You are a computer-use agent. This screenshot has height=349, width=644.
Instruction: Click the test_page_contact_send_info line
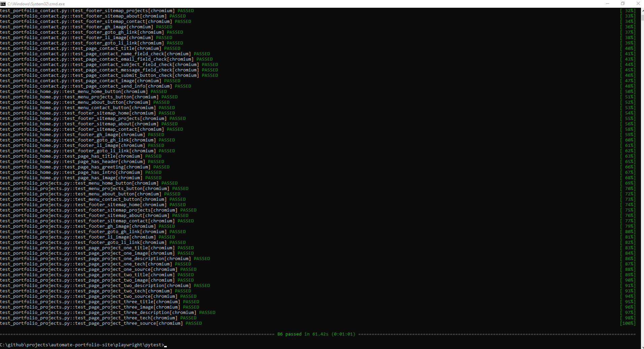tap(95, 86)
